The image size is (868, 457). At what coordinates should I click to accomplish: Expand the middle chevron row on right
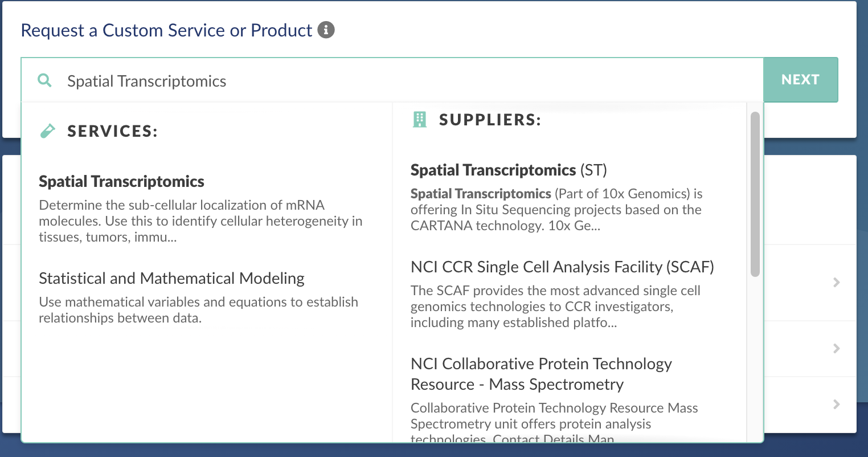836,348
